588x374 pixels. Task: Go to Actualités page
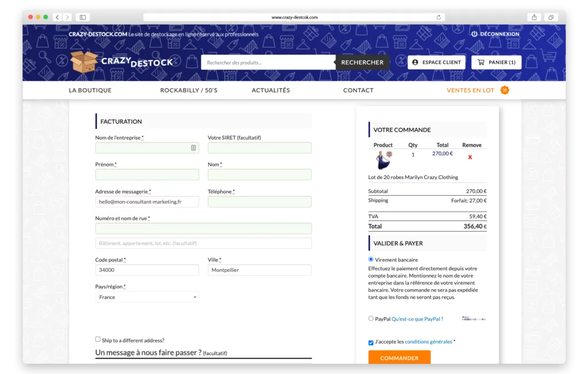271,90
